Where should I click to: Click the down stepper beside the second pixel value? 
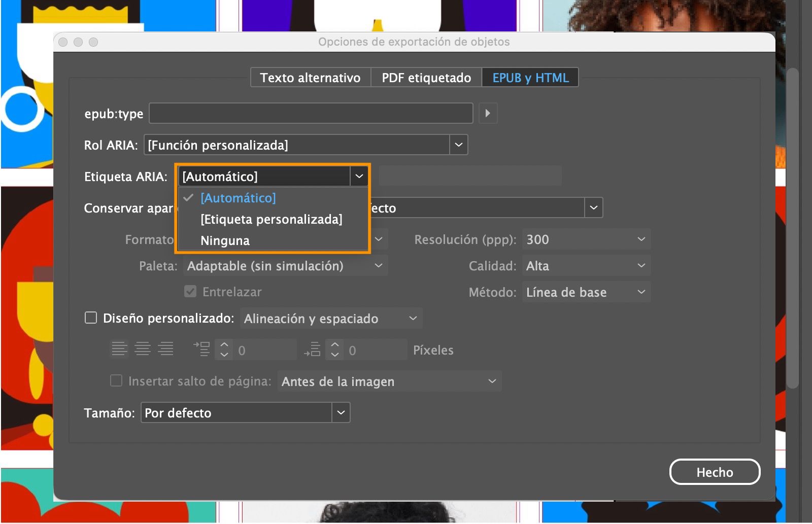(334, 354)
